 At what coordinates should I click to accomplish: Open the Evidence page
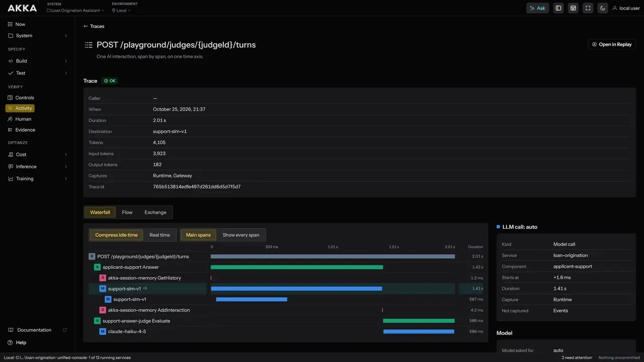(22, 130)
